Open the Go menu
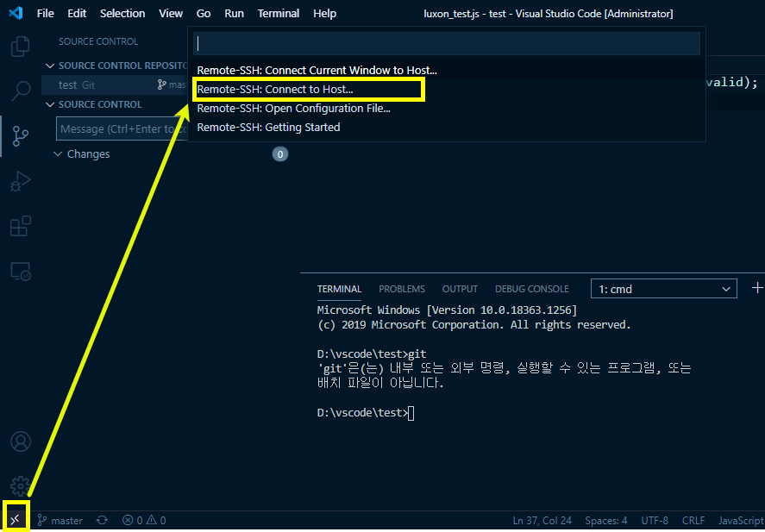Screen dimensions: 765x532 point(204,13)
